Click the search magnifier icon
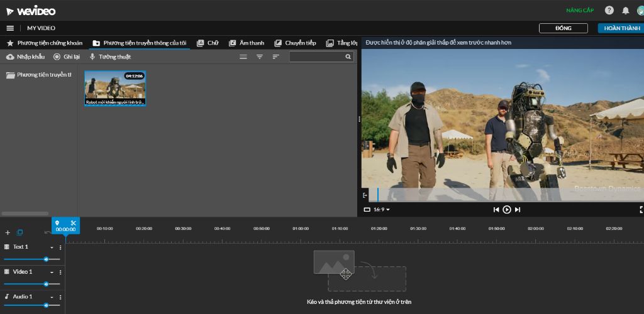 [348, 57]
